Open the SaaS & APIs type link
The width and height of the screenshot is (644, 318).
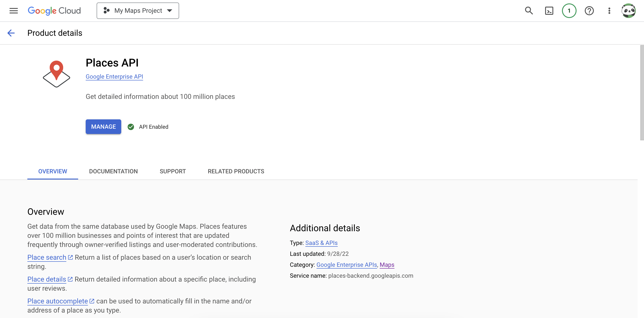coord(321,243)
